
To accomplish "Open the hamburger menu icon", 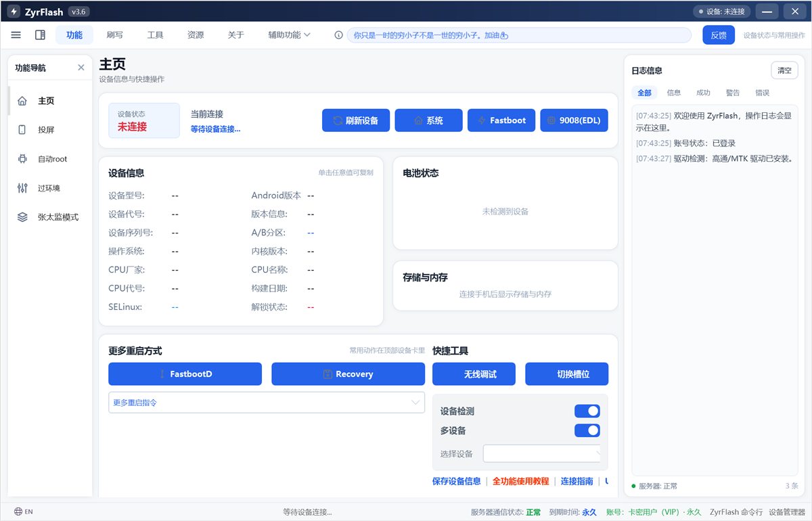I will coord(16,35).
